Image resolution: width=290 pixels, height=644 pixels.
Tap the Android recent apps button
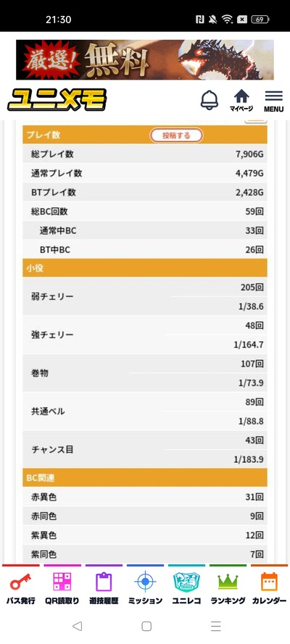(215, 626)
